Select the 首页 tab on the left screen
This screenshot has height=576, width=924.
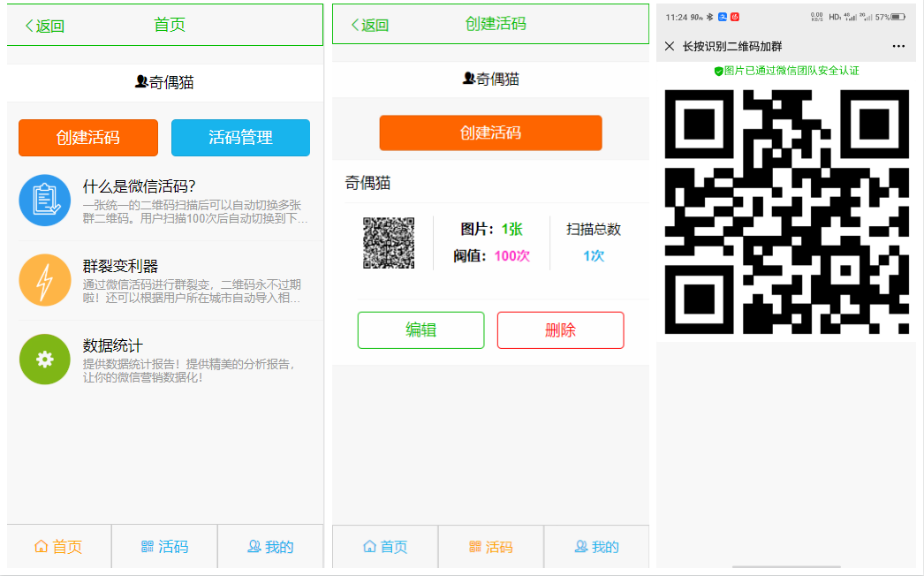coord(59,547)
